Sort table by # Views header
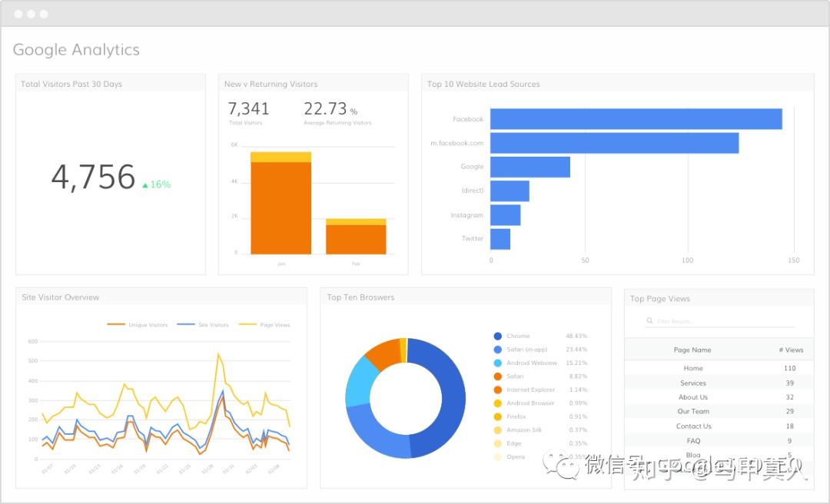 tap(791, 350)
